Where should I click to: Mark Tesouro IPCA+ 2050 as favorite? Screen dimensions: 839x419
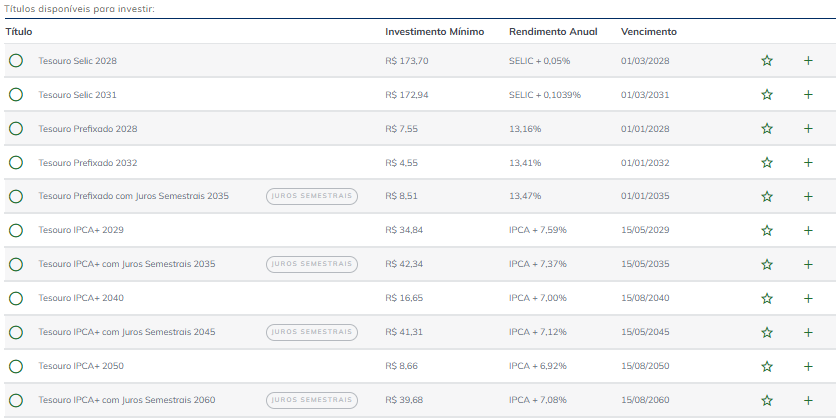click(767, 366)
